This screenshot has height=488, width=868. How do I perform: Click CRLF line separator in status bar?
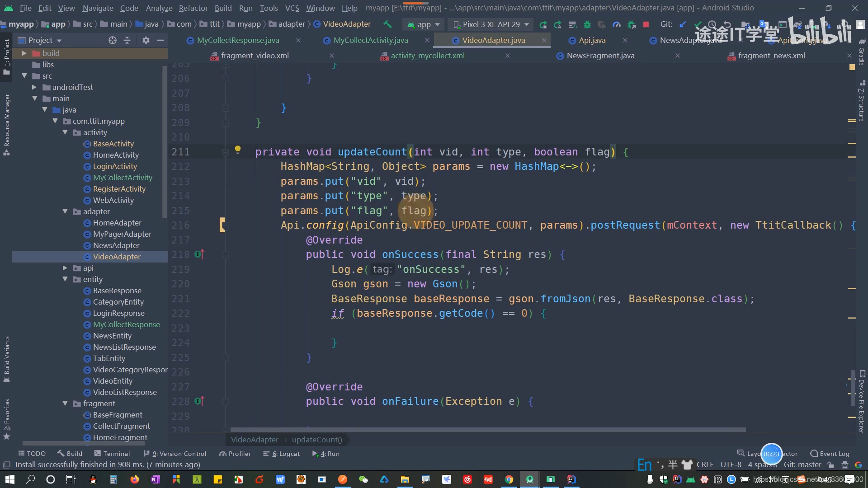[705, 465]
